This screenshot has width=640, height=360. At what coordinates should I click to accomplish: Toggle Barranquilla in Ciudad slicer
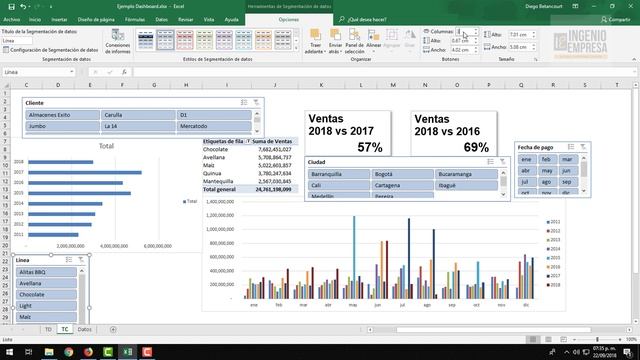pos(339,174)
